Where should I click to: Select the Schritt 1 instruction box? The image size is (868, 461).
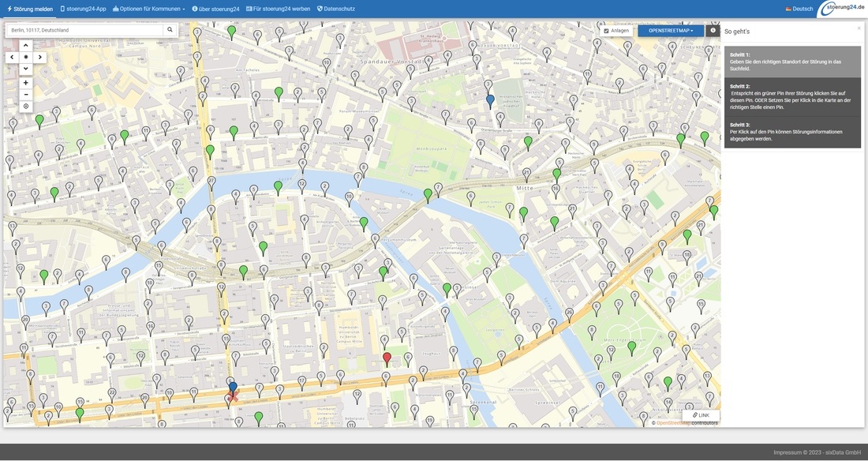[x=792, y=62]
